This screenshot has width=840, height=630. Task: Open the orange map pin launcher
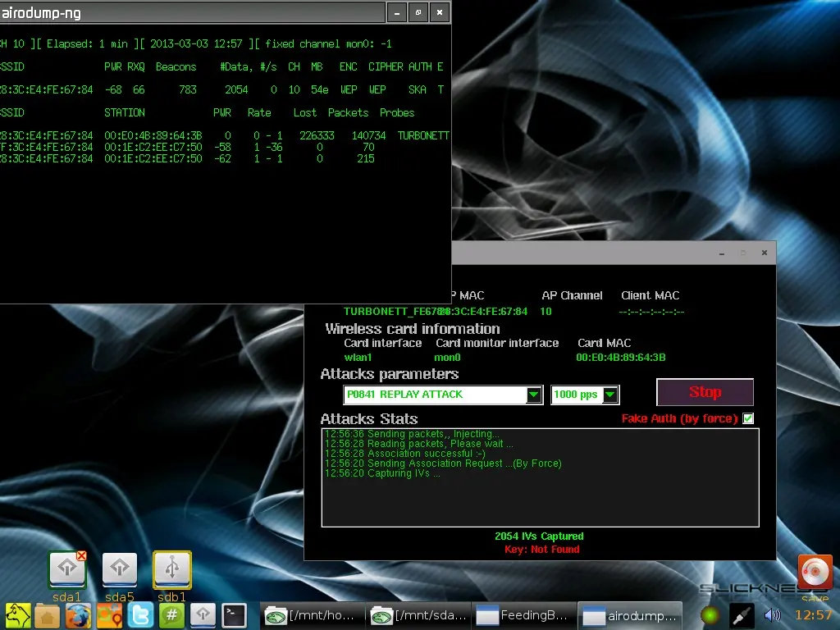pyautogui.click(x=109, y=615)
